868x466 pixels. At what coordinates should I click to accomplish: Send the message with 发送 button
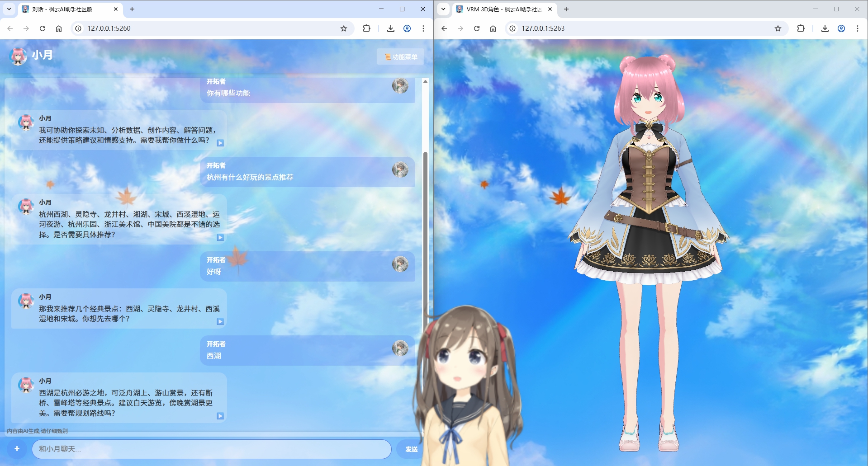(411, 449)
